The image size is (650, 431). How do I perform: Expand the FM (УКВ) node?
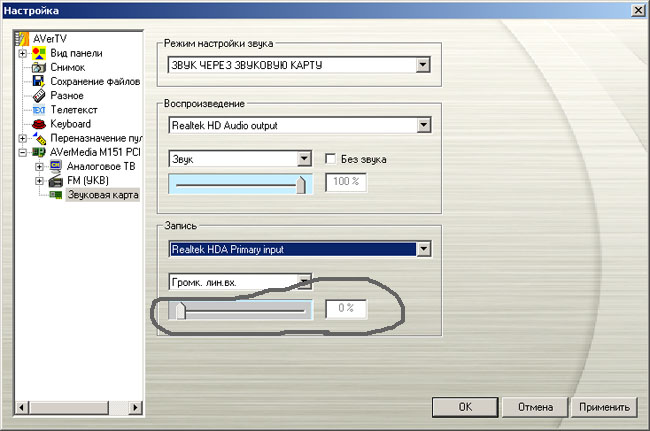pos(39,181)
